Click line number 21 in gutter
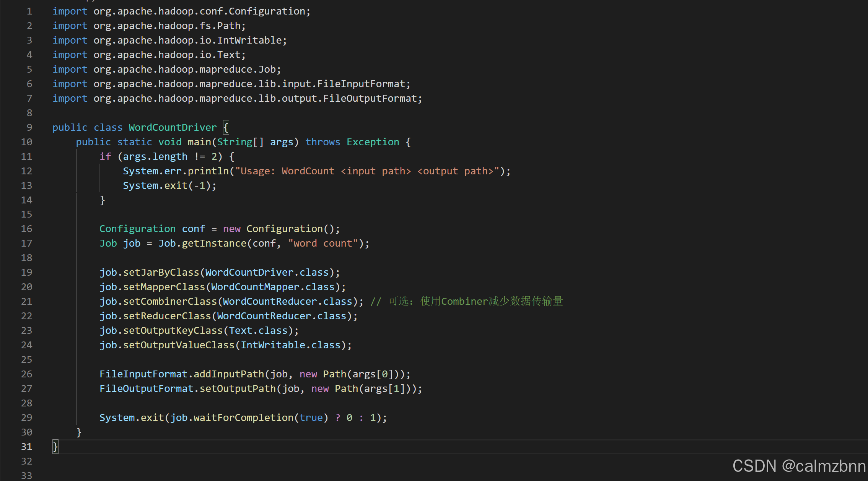This screenshot has height=481, width=868. pos(26,301)
